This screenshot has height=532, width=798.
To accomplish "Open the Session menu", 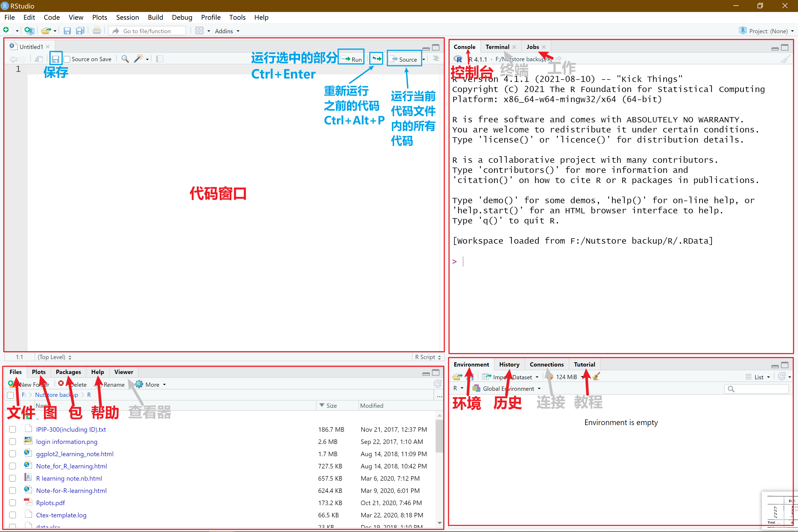I will tap(128, 17).
